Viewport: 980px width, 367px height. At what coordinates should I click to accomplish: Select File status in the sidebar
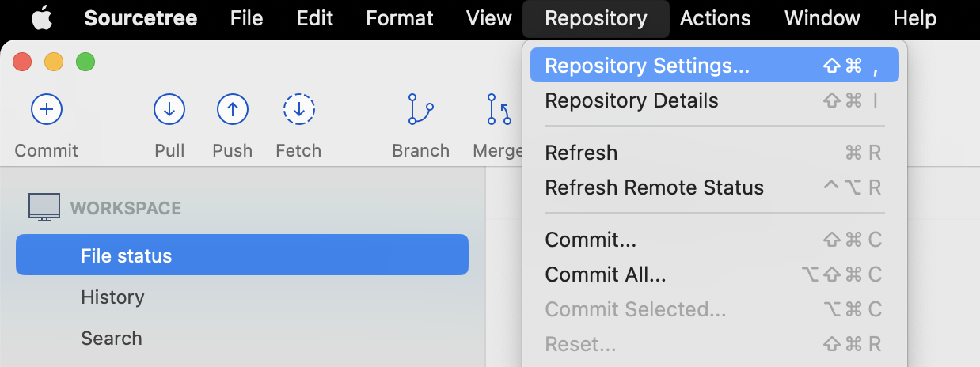242,256
